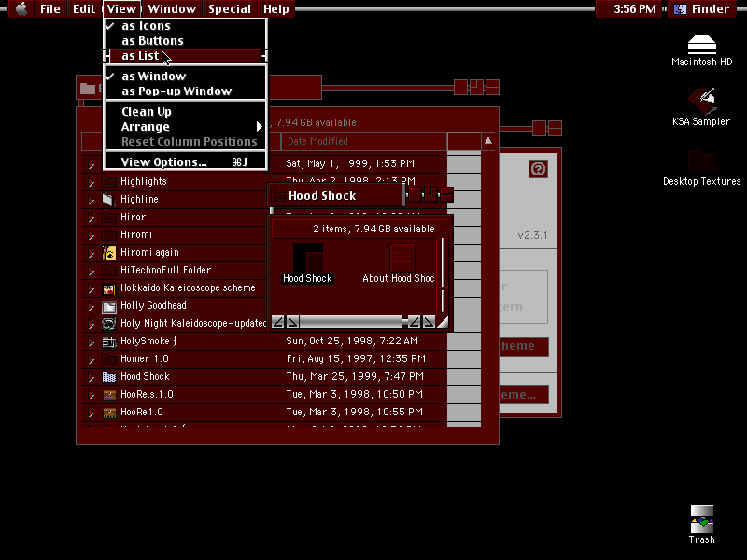Select the KSA Sampler desktop icon
The width and height of the screenshot is (747, 560).
702,101
